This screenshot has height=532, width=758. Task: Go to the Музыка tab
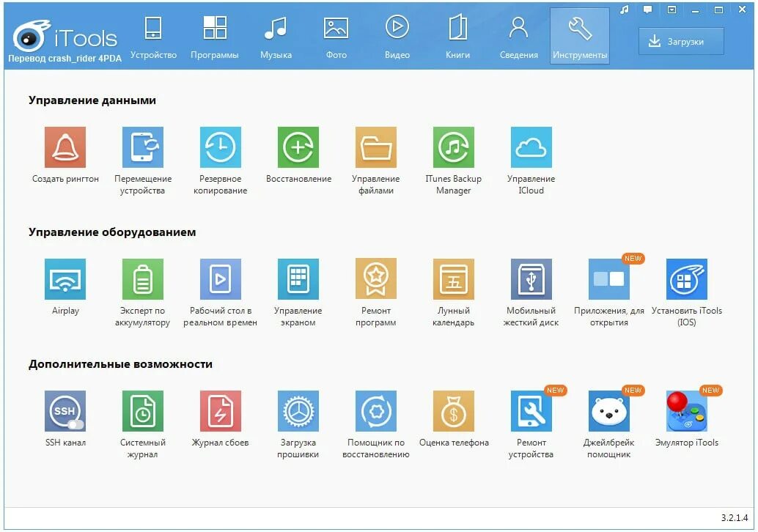click(276, 37)
